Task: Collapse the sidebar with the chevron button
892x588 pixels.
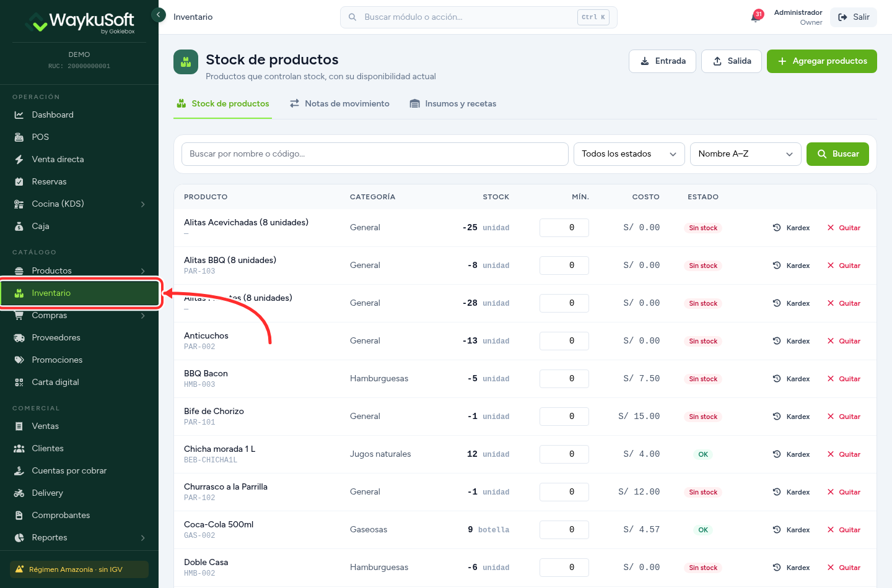Action: [x=159, y=15]
